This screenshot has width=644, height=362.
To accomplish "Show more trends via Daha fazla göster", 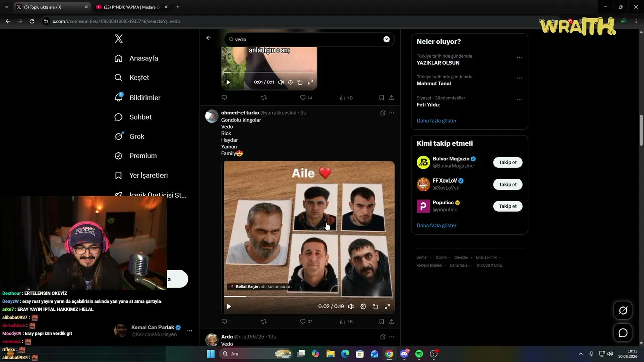I will [x=436, y=121].
